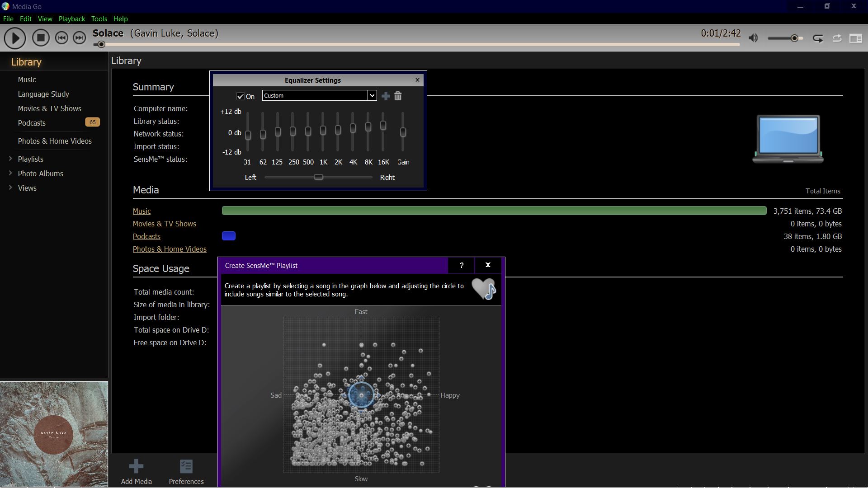Save equalizer preset with plus icon
Image resolution: width=868 pixels, height=488 pixels.
[x=386, y=96]
